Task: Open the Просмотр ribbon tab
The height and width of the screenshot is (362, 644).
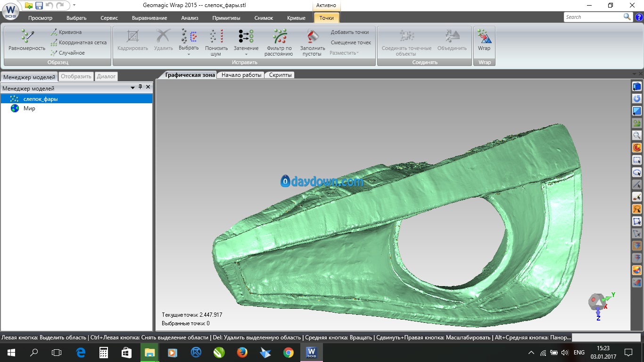Action: [x=40, y=18]
